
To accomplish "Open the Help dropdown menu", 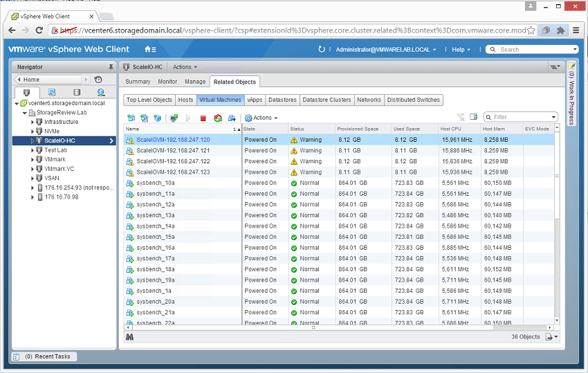I will [x=461, y=50].
